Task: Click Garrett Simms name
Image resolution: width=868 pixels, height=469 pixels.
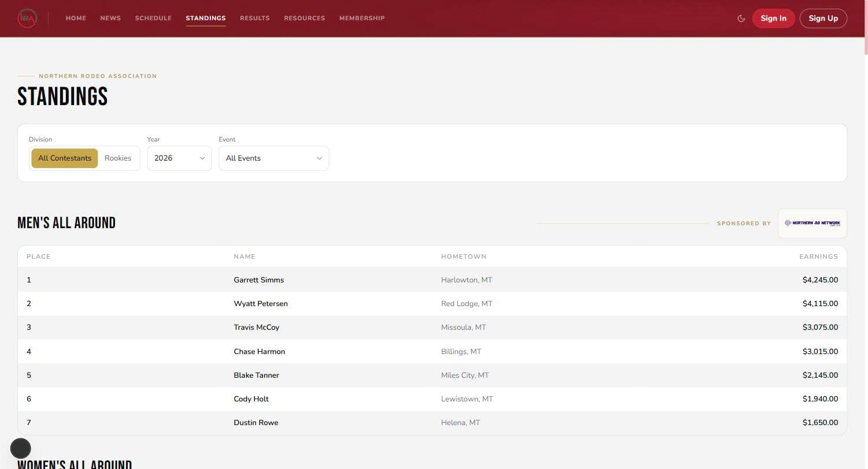Action: (x=259, y=280)
